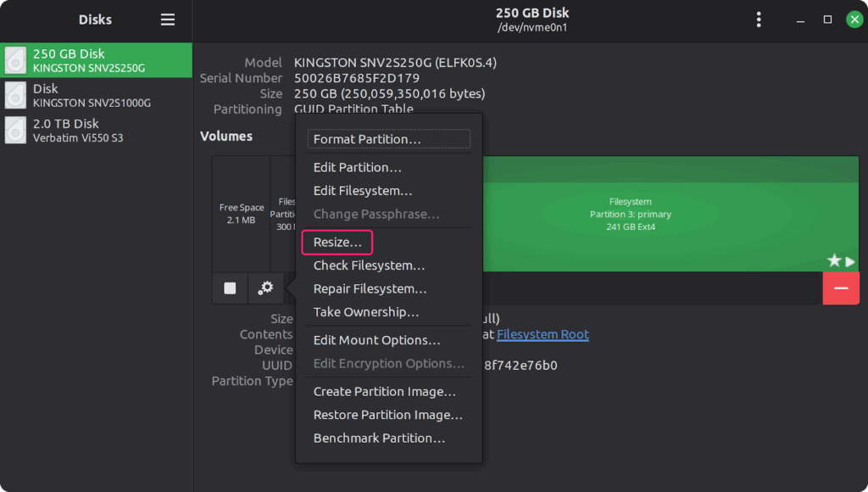Choose Repair Filesystem… menu entry
868x492 pixels.
tap(389, 288)
